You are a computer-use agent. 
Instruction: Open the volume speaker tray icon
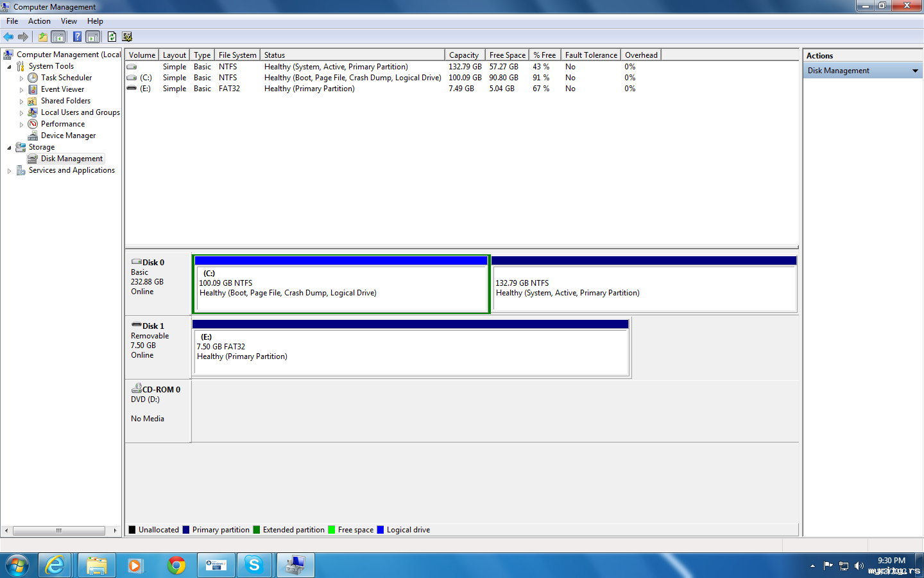tap(859, 566)
